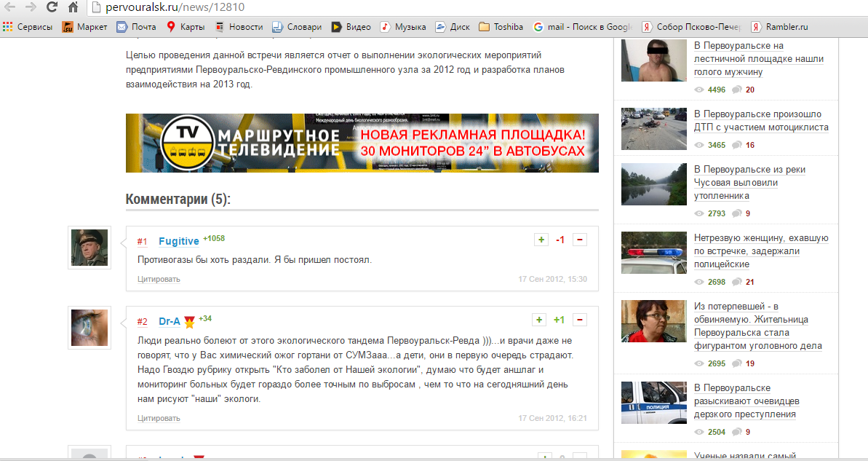Open news about утопленника из реки Чусовая
The image size is (868, 461).
click(x=749, y=183)
